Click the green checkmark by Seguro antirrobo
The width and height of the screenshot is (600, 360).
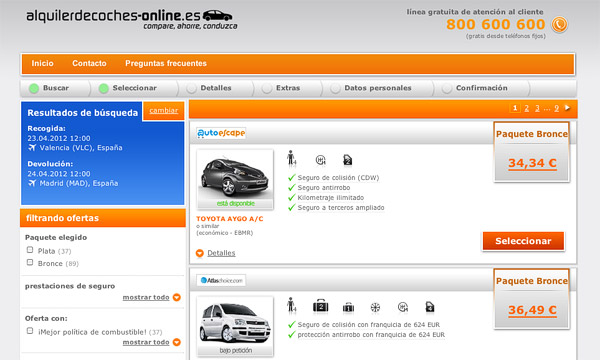(x=292, y=187)
